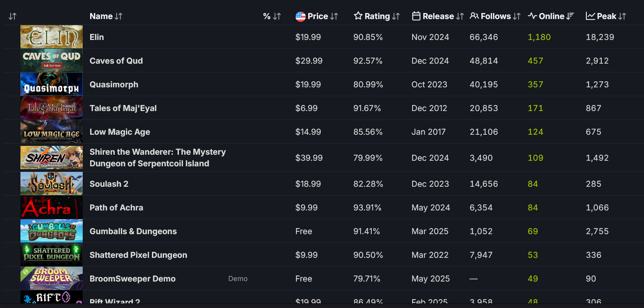This screenshot has height=308, width=644.
Task: Click the Quasimorph cover image
Action: (x=52, y=85)
